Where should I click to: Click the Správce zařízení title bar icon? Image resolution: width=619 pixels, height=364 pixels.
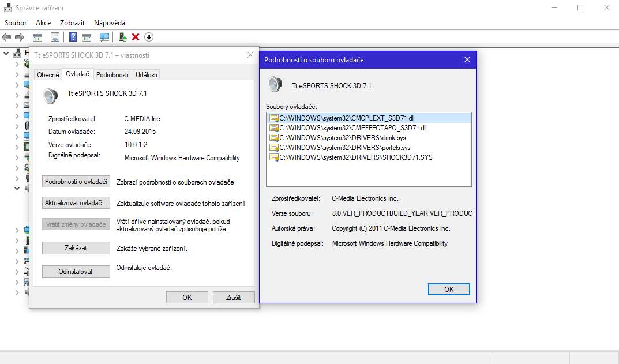coord(7,7)
